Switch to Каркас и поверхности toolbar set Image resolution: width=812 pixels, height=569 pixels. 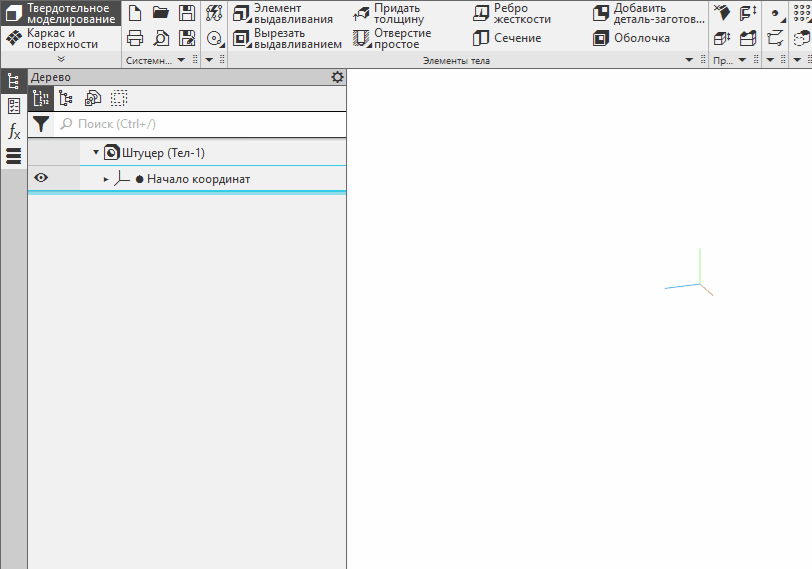coord(61,38)
